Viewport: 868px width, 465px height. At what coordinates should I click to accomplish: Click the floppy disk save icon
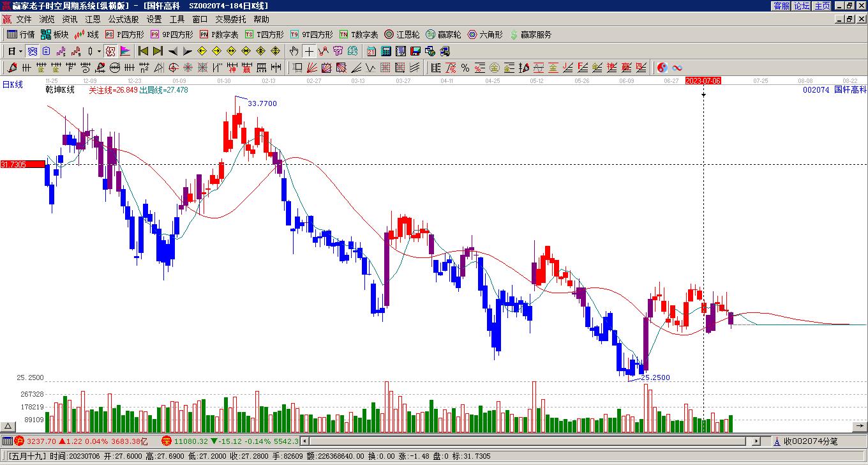point(415,51)
